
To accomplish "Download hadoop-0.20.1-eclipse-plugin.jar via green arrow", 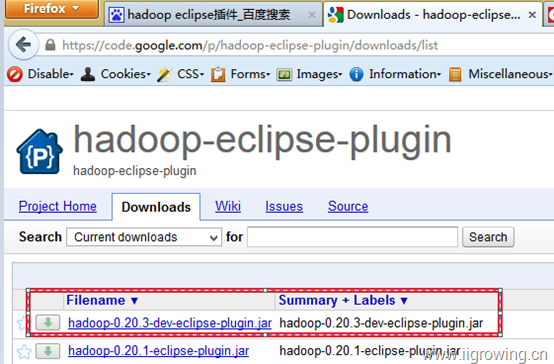I will [48, 351].
